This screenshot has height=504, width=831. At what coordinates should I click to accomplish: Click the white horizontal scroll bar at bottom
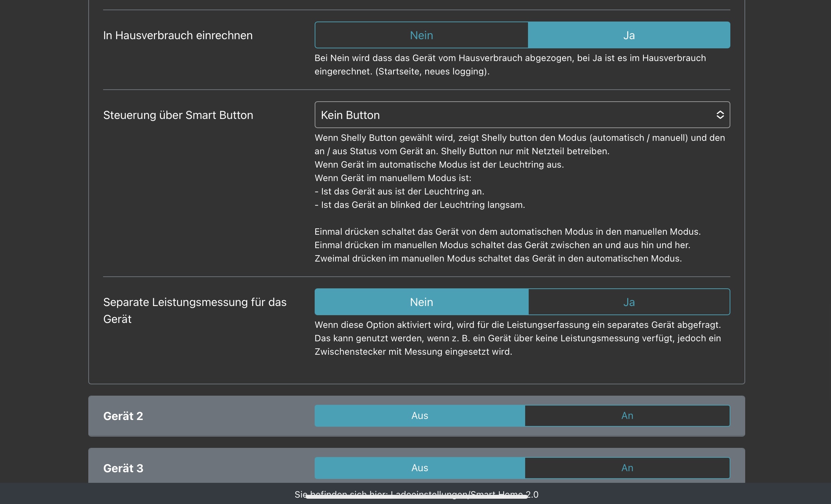point(417,497)
